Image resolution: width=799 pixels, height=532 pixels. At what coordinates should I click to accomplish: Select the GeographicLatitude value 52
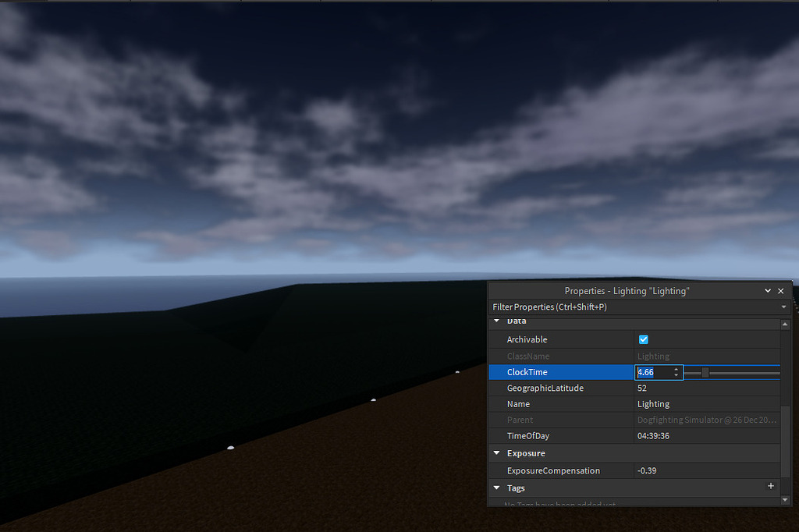point(641,388)
